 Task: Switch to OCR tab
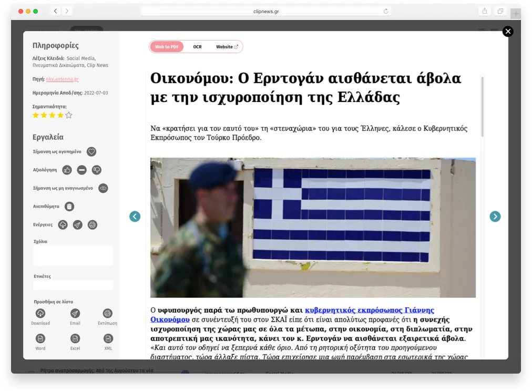(198, 47)
